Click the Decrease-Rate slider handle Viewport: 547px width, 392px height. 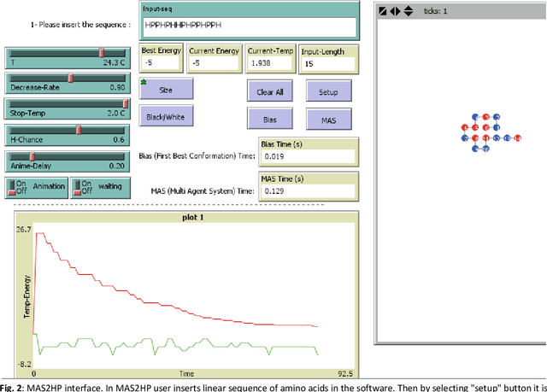click(x=71, y=78)
